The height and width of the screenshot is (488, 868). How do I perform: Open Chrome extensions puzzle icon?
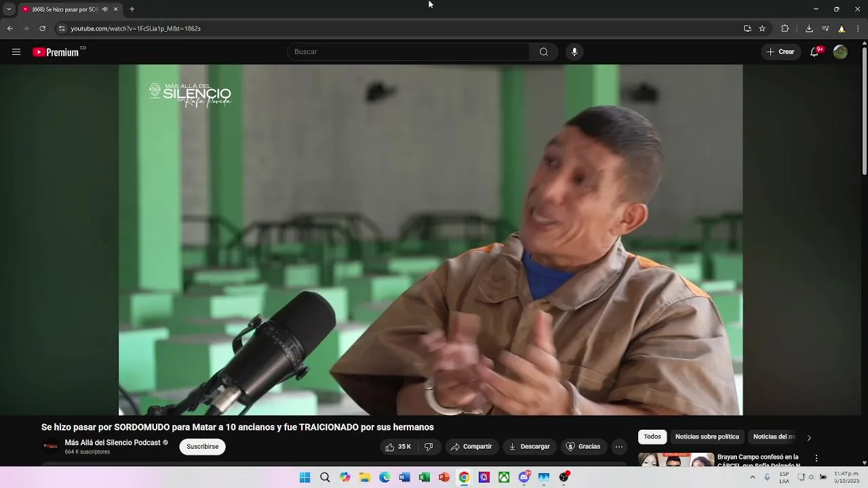[x=785, y=28]
